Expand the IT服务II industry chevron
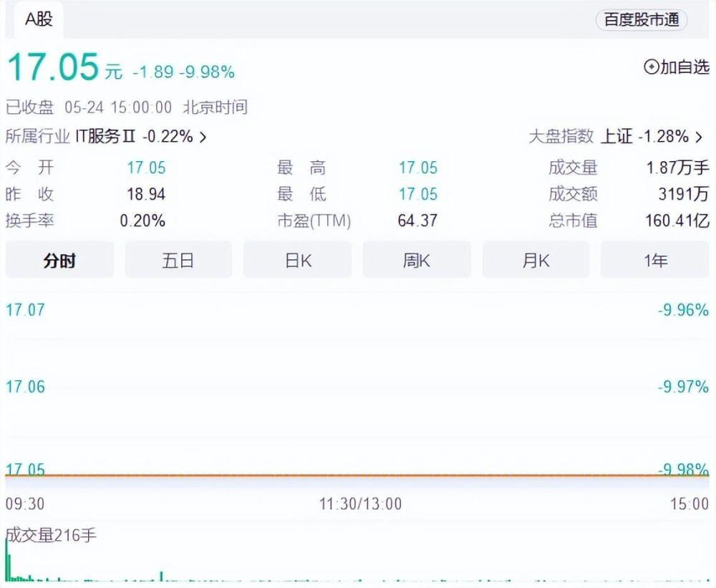The height and width of the screenshot is (588, 716). point(203,137)
